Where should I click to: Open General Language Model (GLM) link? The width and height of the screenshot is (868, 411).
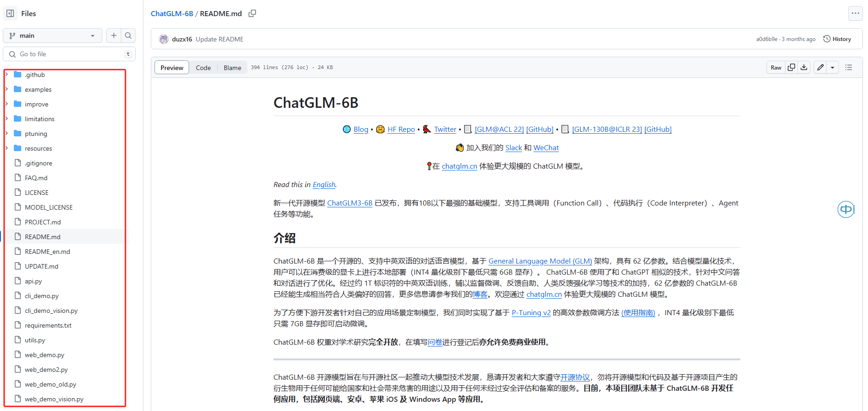tap(540, 261)
